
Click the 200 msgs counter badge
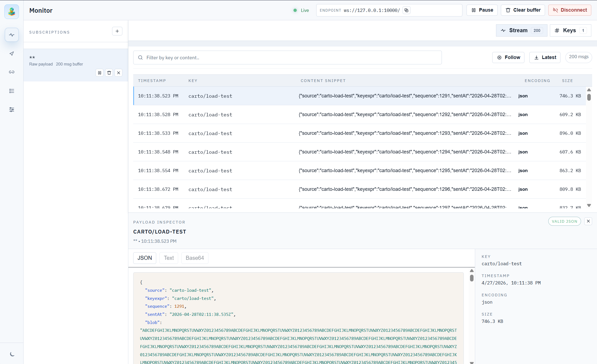click(x=579, y=57)
